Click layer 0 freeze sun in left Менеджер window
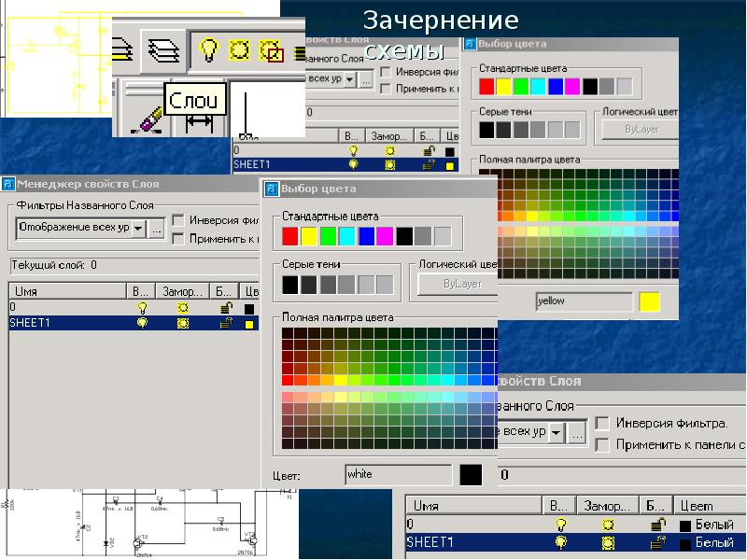 tap(182, 307)
